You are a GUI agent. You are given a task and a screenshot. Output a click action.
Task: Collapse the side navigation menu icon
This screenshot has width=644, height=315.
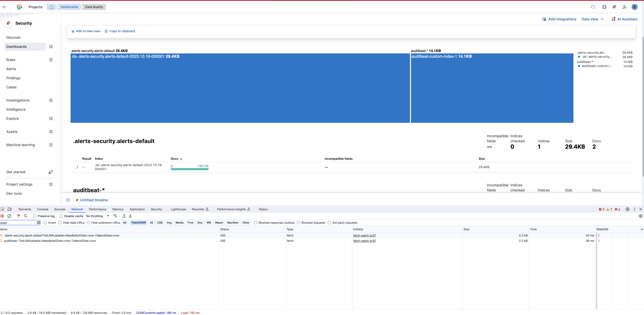tap(4, 7)
